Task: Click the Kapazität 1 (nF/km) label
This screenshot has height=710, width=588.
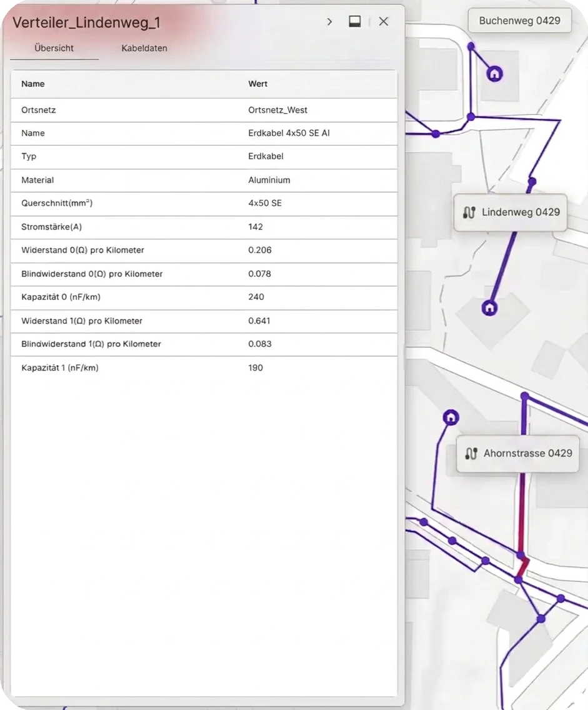Action: pos(60,367)
